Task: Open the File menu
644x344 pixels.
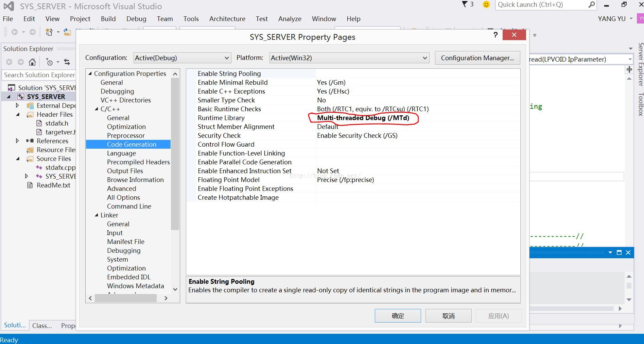Action: tap(8, 19)
